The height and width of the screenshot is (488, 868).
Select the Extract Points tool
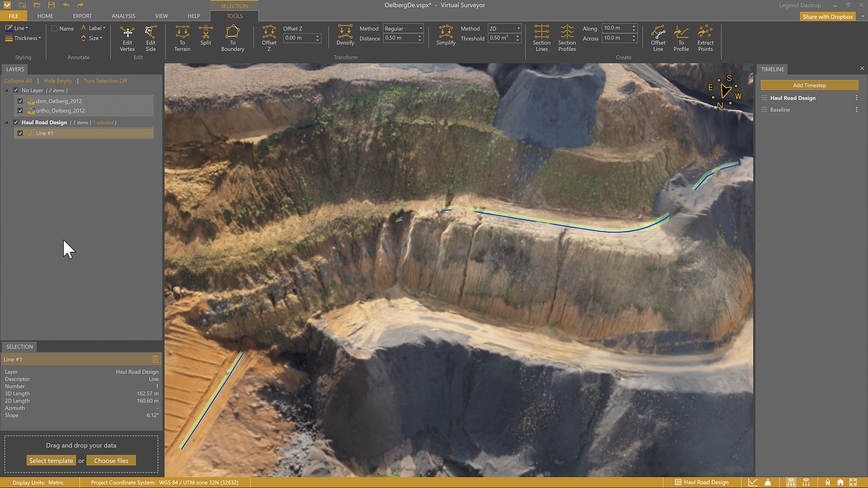705,38
